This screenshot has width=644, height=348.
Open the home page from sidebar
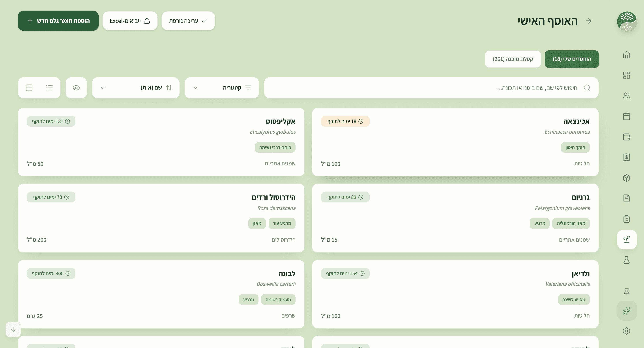click(x=626, y=55)
